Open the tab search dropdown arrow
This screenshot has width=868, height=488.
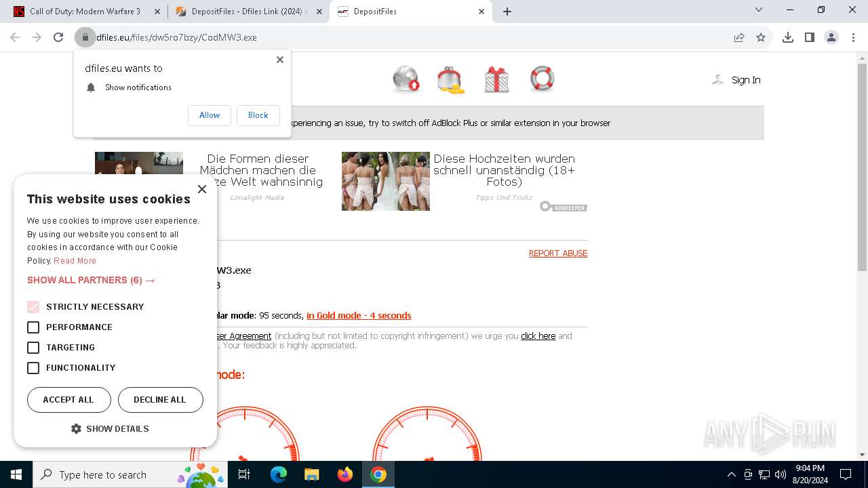pyautogui.click(x=759, y=10)
